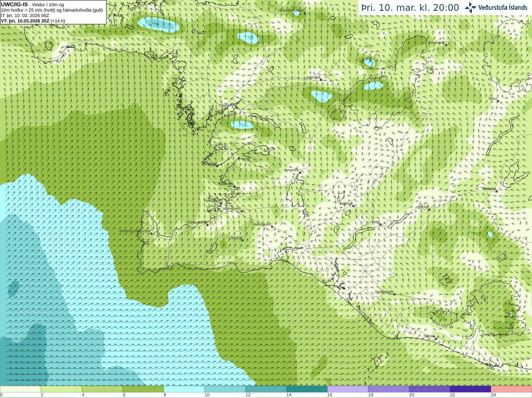This screenshot has width=532, height=398.
Task: Select the 22–24 m/s dark indigo legend swatch
Action: [x=470, y=389]
